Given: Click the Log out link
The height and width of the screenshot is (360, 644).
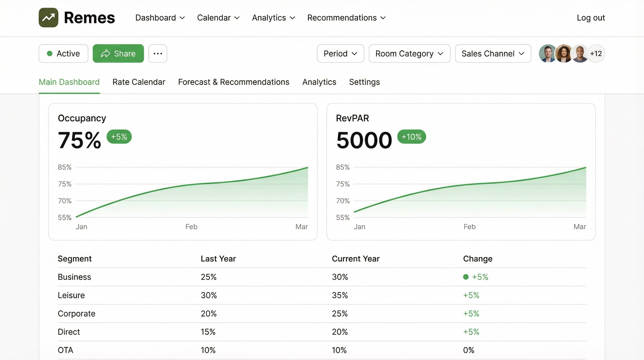Looking at the screenshot, I should (591, 18).
